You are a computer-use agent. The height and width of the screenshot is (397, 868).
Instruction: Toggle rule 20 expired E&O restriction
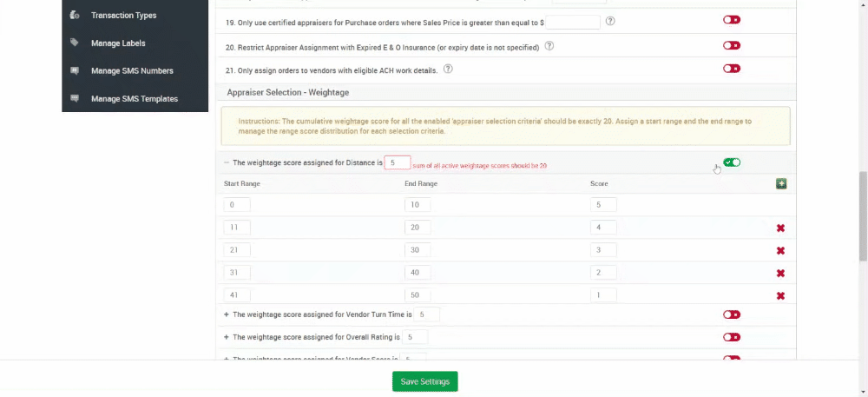[731, 45]
